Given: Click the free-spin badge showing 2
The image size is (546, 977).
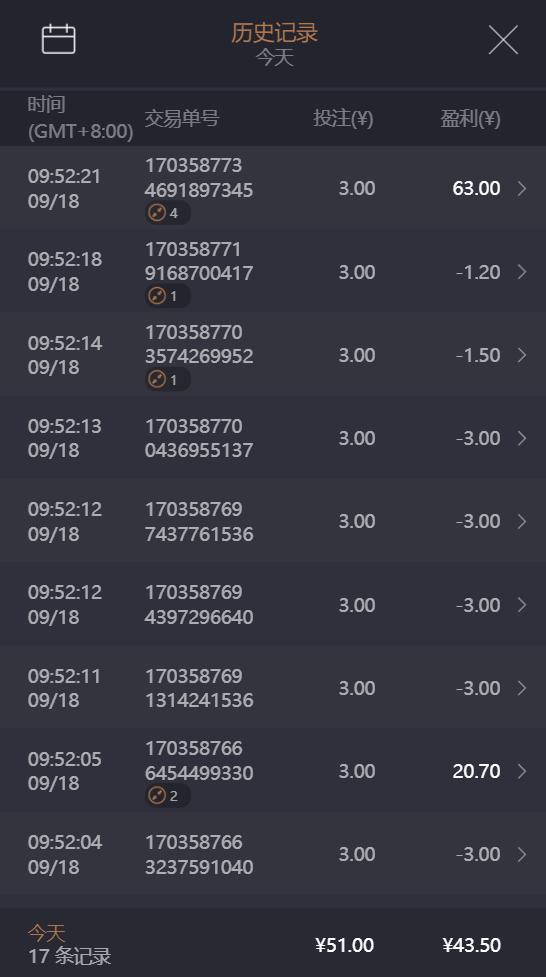Looking at the screenshot, I should 168,796.
